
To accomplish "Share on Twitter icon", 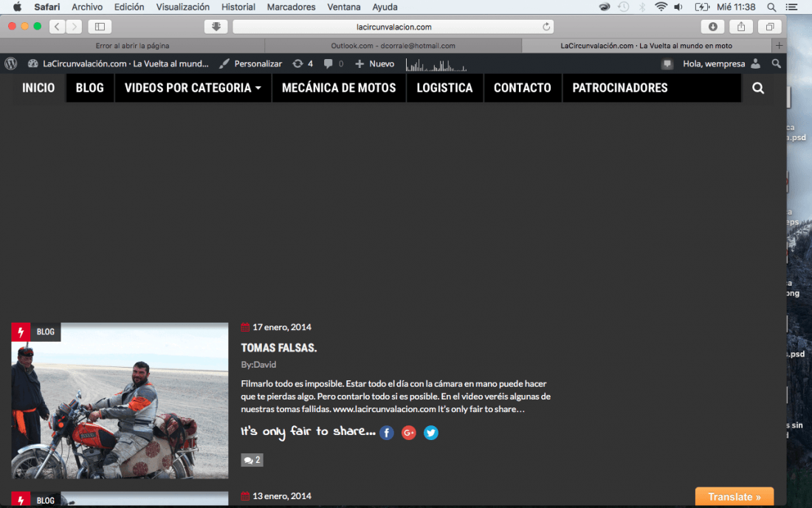I will click(431, 433).
